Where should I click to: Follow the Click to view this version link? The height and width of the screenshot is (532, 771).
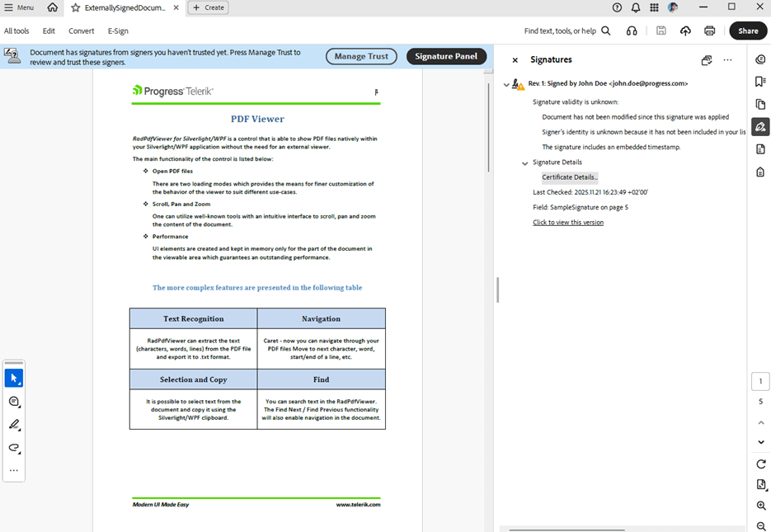coord(567,221)
